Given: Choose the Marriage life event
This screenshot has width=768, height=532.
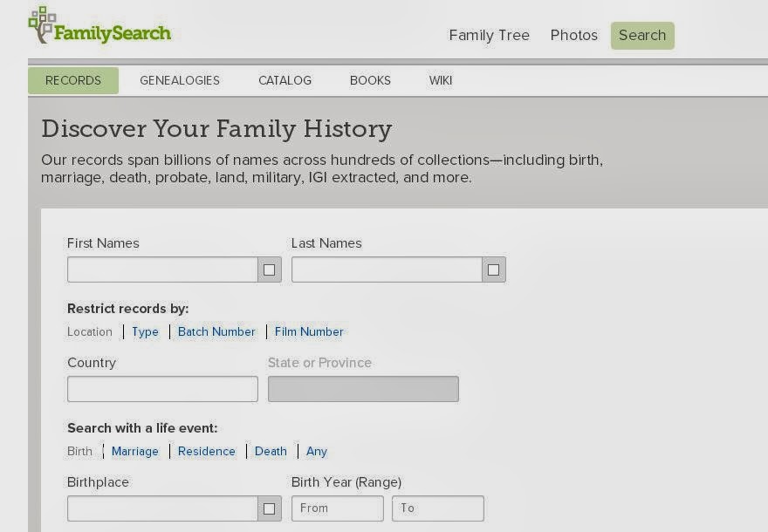Looking at the screenshot, I should 135,451.
